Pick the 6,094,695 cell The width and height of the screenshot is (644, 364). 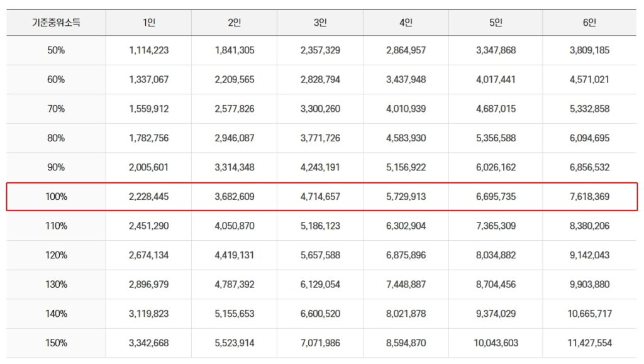click(x=589, y=138)
